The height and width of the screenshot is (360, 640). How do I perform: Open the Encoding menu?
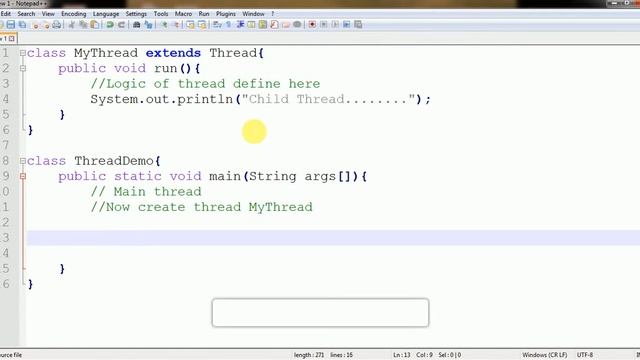73,14
